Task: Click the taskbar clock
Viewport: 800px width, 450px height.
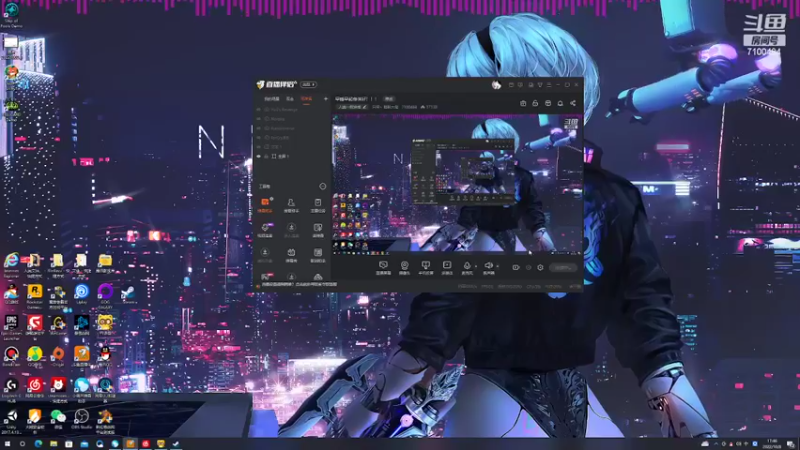Action: click(x=771, y=444)
